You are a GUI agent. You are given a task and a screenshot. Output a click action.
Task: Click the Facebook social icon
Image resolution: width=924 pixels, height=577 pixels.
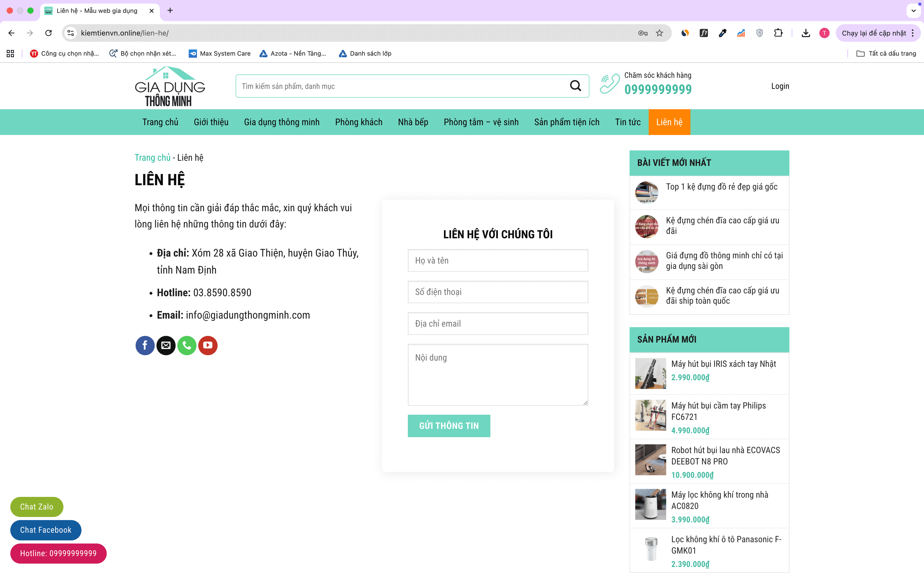[145, 345]
